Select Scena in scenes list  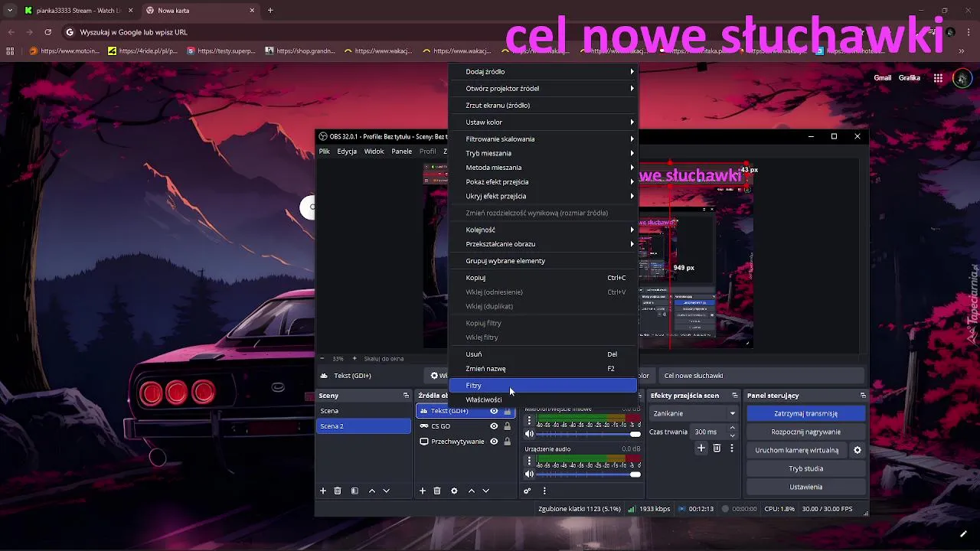pyautogui.click(x=364, y=411)
